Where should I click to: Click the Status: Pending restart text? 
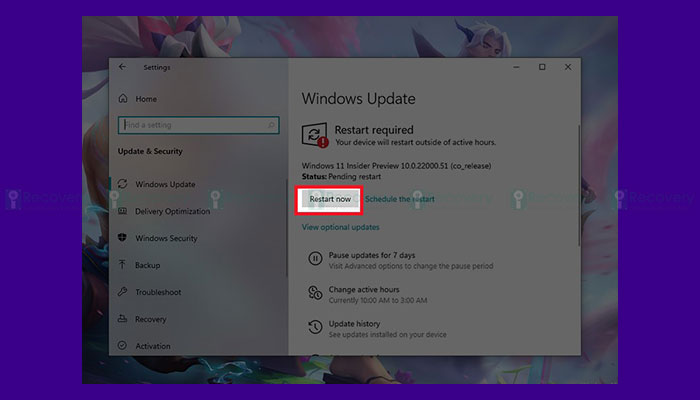342,176
